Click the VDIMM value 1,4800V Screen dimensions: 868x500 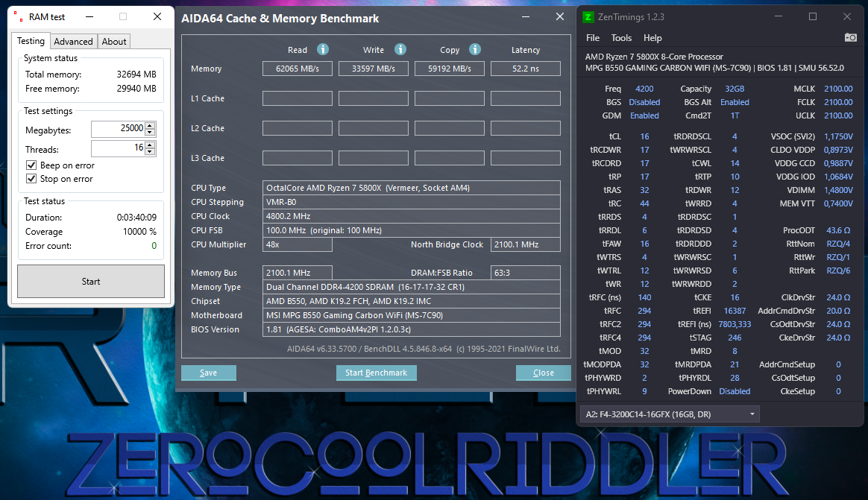pos(838,190)
